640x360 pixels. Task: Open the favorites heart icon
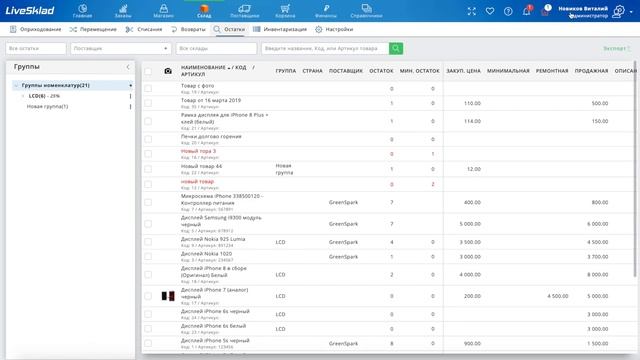tap(490, 11)
